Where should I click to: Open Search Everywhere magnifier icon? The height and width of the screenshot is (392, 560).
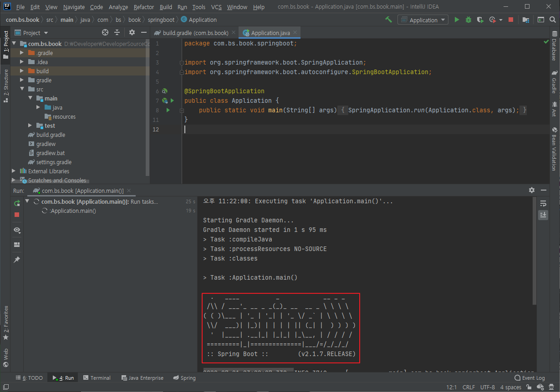click(x=552, y=20)
